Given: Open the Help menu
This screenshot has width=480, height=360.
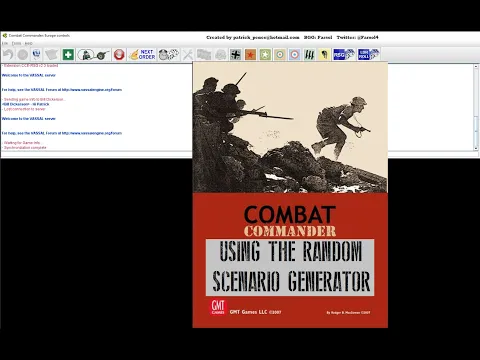Looking at the screenshot, I should (x=29, y=43).
